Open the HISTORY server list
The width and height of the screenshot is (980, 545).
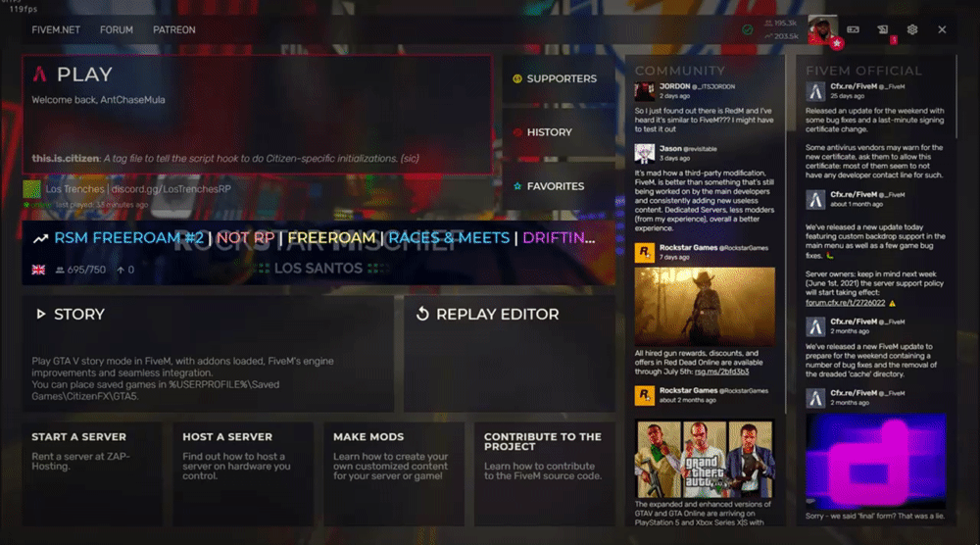coord(559,132)
